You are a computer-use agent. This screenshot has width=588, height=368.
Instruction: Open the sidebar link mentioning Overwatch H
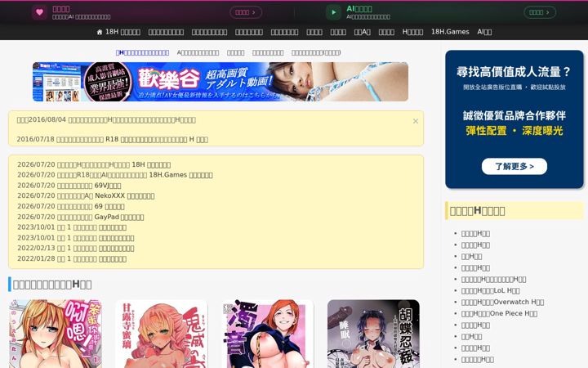click(502, 302)
